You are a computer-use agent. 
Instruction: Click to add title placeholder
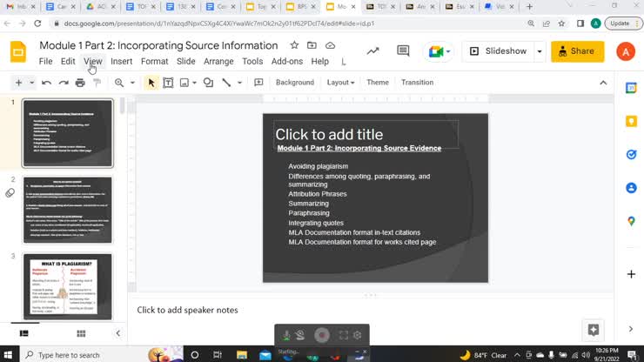[366, 134]
